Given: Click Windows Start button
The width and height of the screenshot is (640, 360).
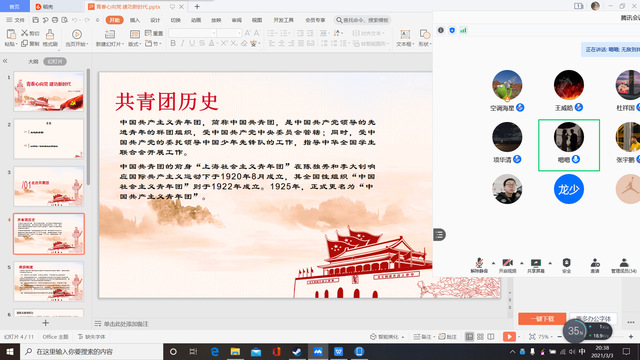Looking at the screenshot, I should [x=10, y=351].
